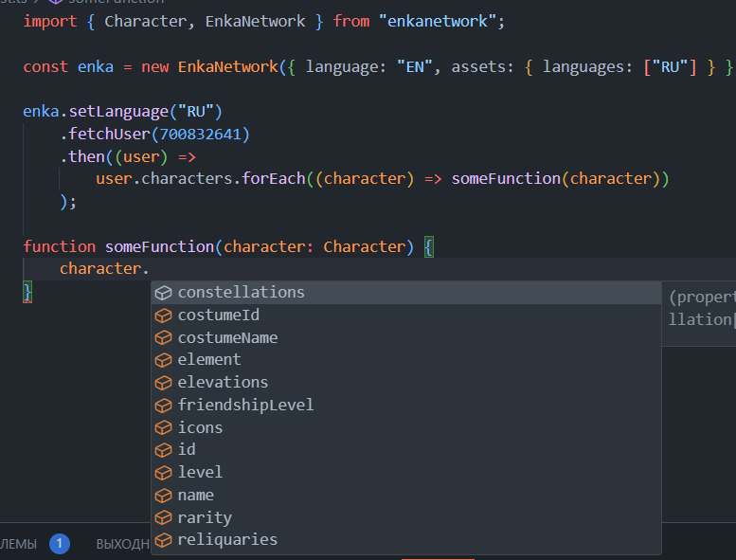Select rarity in the autocomplete list
The width and height of the screenshot is (736, 560).
click(205, 518)
